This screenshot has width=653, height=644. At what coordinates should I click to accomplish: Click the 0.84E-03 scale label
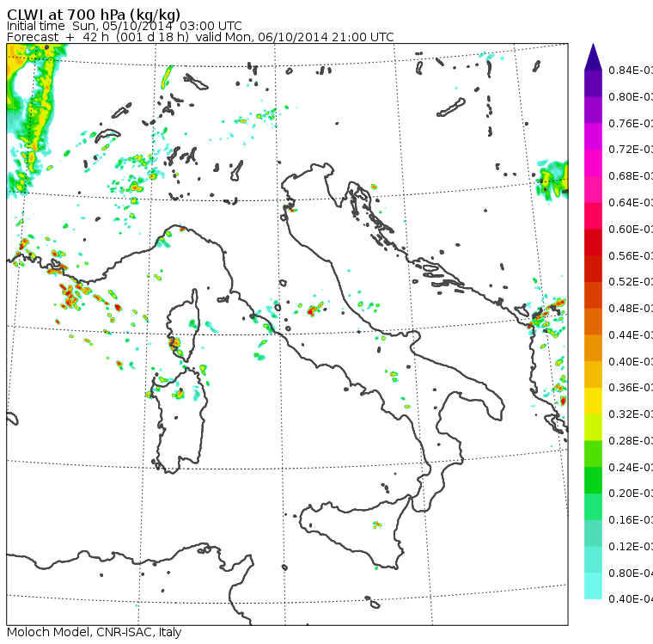point(631,70)
